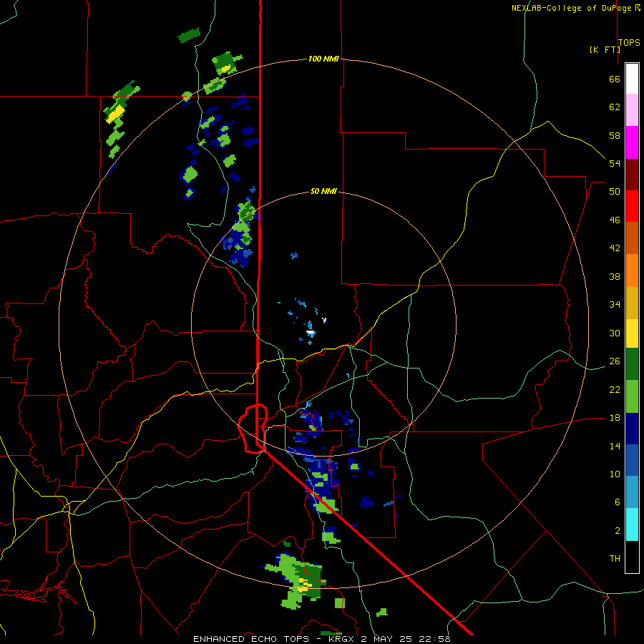Click the navy blue legend swatch
This screenshot has height=644, width=644.
pyautogui.click(x=632, y=429)
